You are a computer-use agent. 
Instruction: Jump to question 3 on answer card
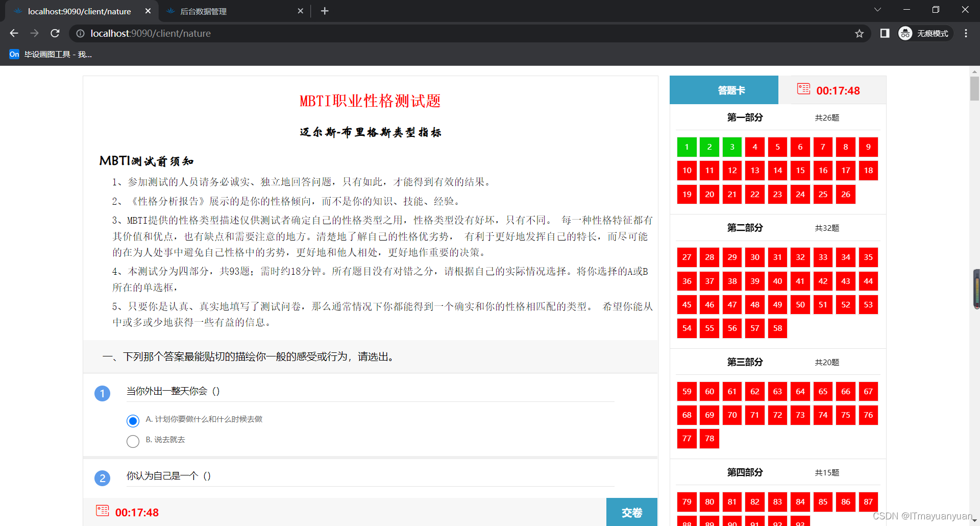pyautogui.click(x=732, y=147)
